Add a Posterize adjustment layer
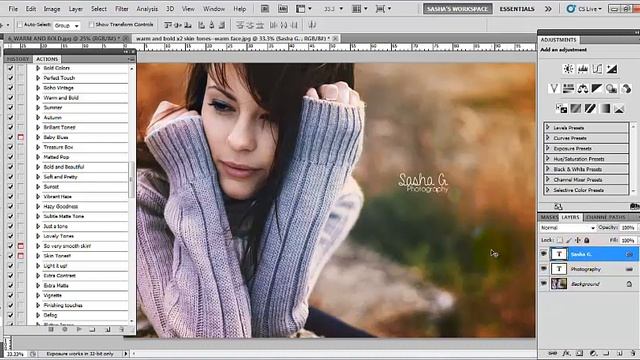This screenshot has width=640, height=360. [576, 108]
